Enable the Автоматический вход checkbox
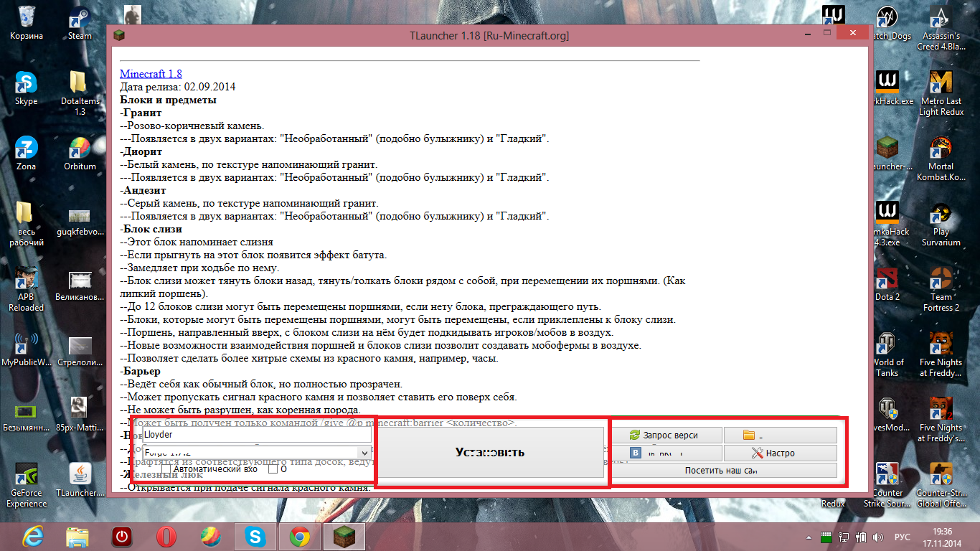The width and height of the screenshot is (980, 551). [166, 469]
